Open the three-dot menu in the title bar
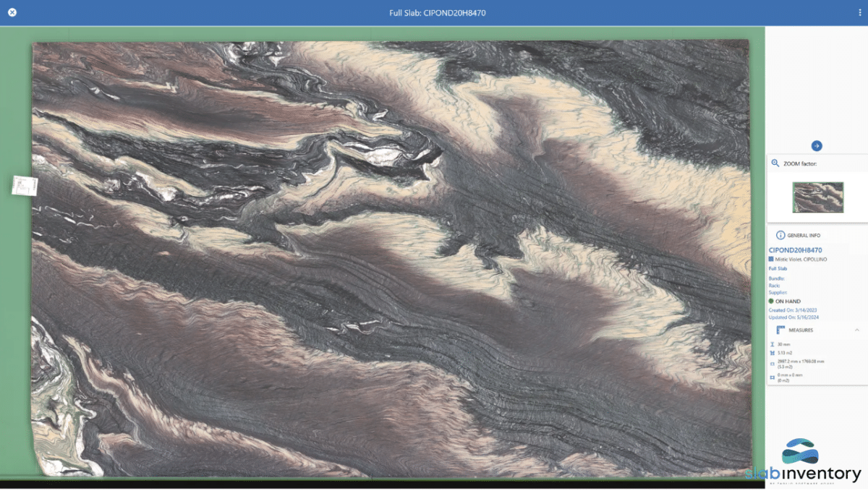 pos(859,12)
